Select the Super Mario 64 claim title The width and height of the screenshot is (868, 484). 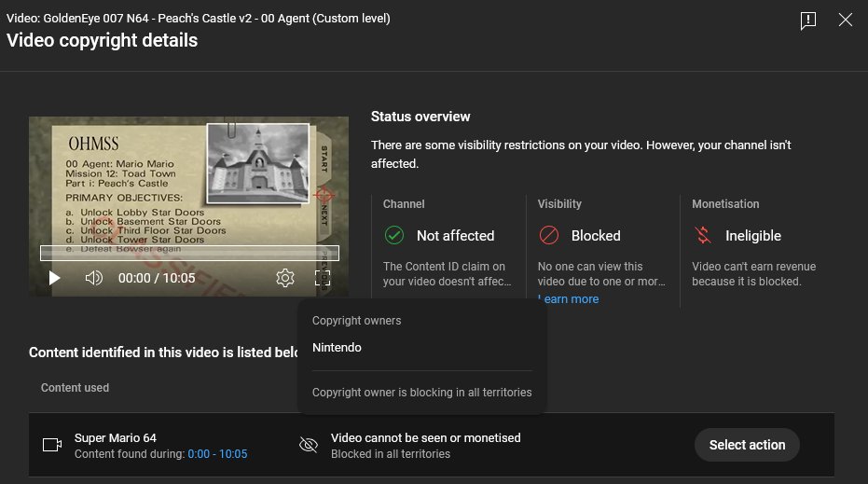(x=116, y=438)
